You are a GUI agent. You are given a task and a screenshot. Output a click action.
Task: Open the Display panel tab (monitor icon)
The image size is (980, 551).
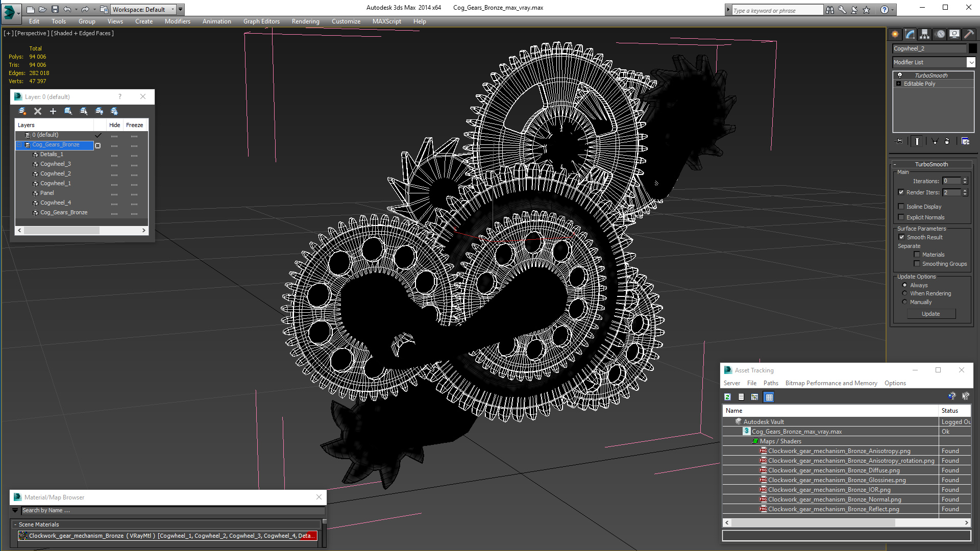coord(954,34)
